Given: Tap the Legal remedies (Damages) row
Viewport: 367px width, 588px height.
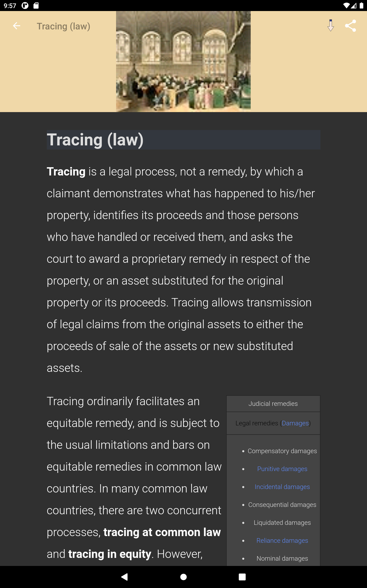Looking at the screenshot, I should pos(273,423).
